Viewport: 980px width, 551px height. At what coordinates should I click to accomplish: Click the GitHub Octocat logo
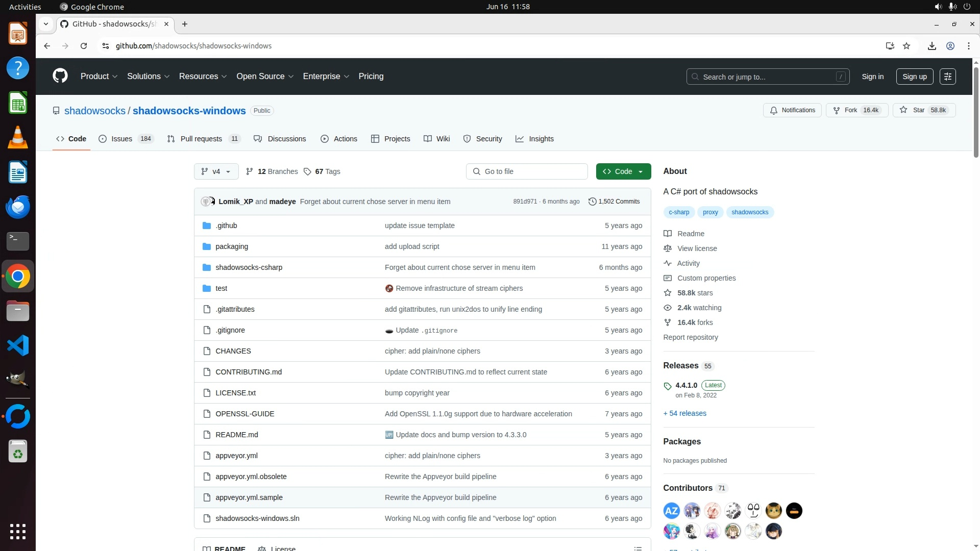60,77
